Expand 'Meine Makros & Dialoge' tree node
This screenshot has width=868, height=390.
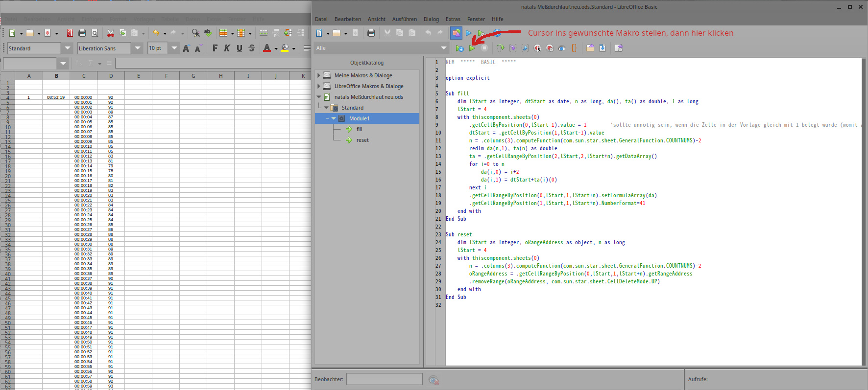pyautogui.click(x=318, y=75)
